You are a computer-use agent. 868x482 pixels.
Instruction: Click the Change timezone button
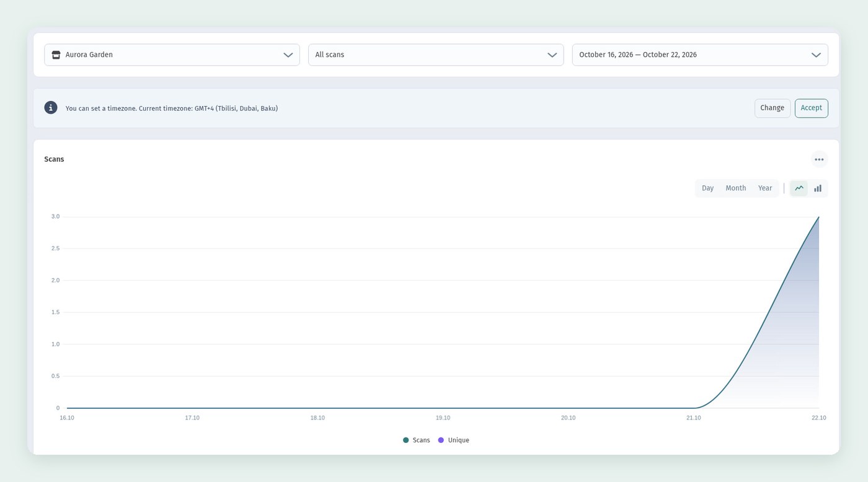tap(773, 108)
